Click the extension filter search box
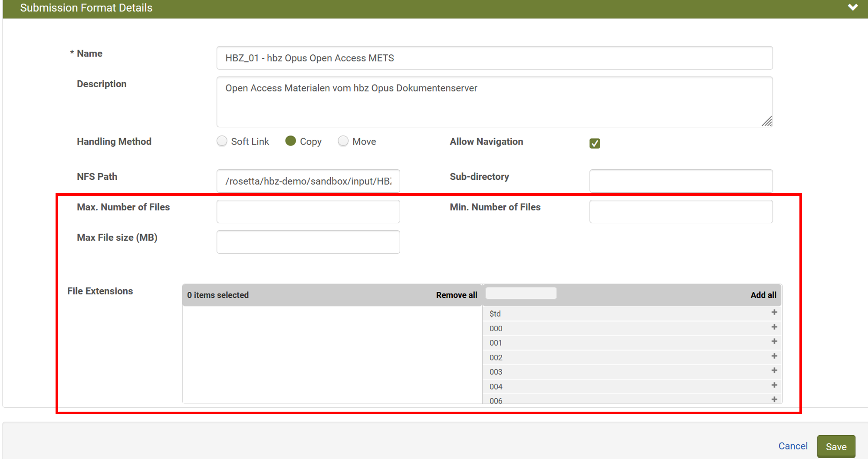The height and width of the screenshot is (459, 868). (521, 293)
